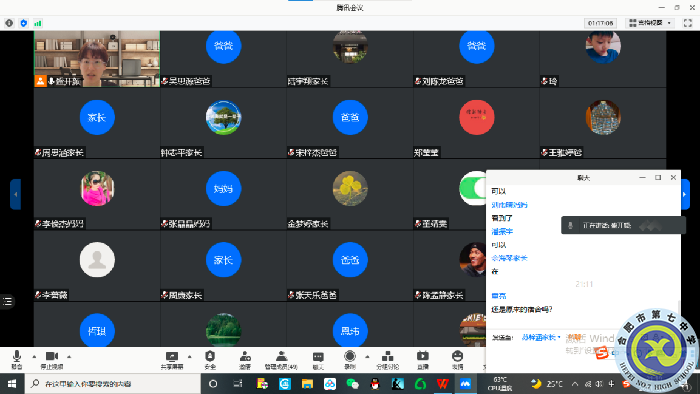Open the emoji reactions menu
Viewport: 700px width, 394px height.
(457, 360)
